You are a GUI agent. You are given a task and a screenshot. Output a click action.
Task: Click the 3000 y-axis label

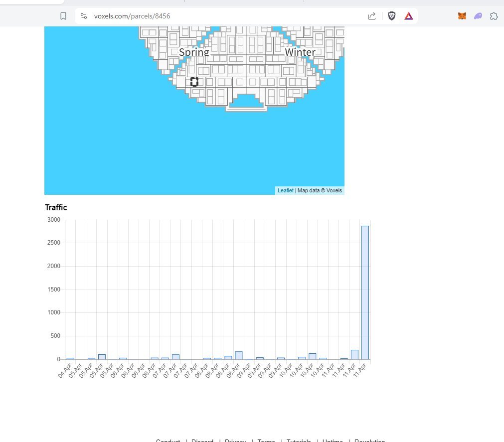54,220
